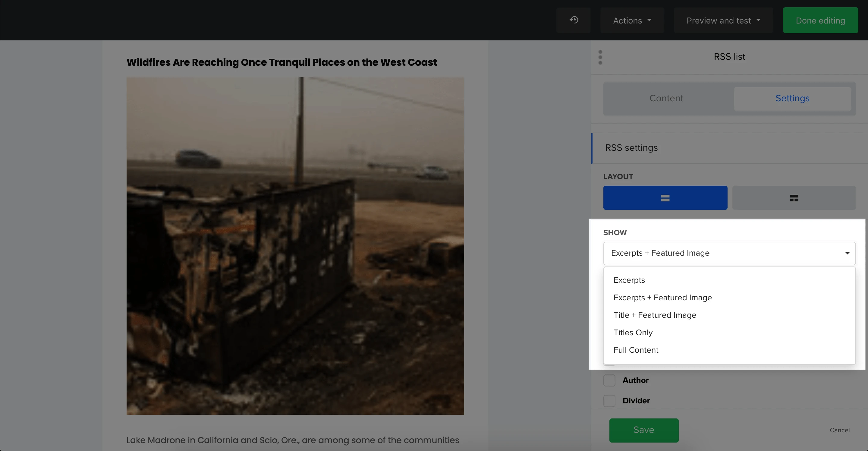Choose Excerpts + Featured Image option
The image size is (868, 451).
click(x=662, y=298)
